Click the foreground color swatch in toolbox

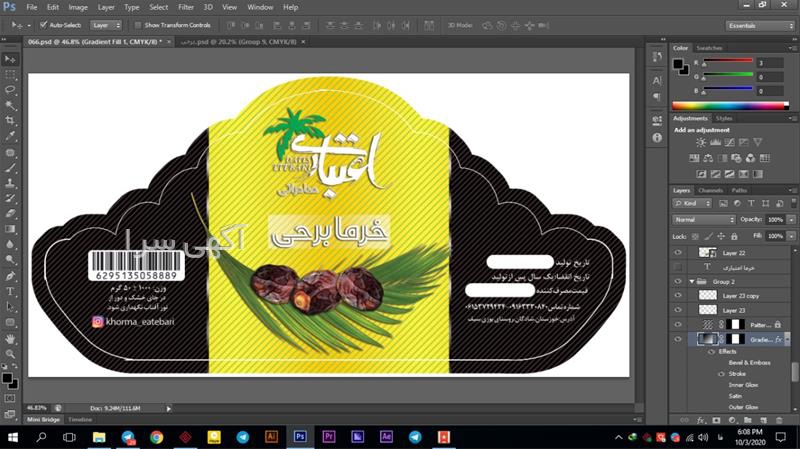click(x=7, y=378)
